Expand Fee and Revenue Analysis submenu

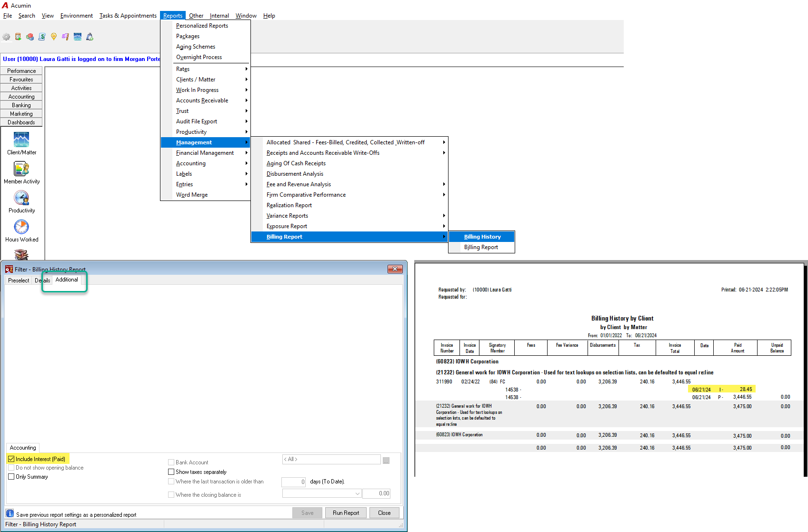pos(349,184)
